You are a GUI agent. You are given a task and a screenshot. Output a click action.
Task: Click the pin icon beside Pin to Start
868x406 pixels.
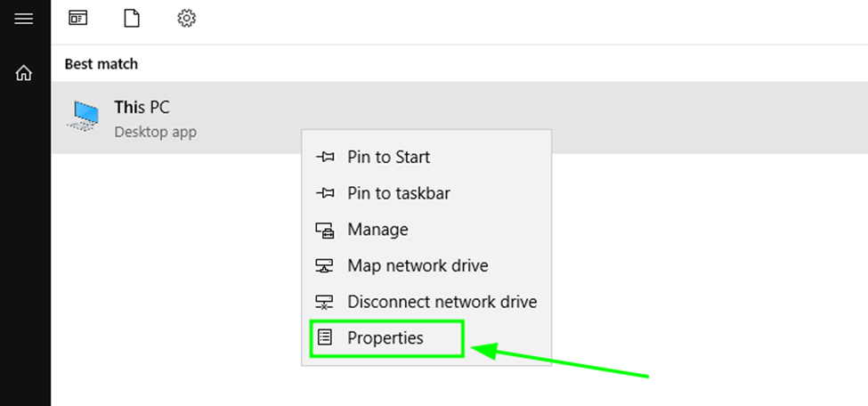tap(325, 158)
